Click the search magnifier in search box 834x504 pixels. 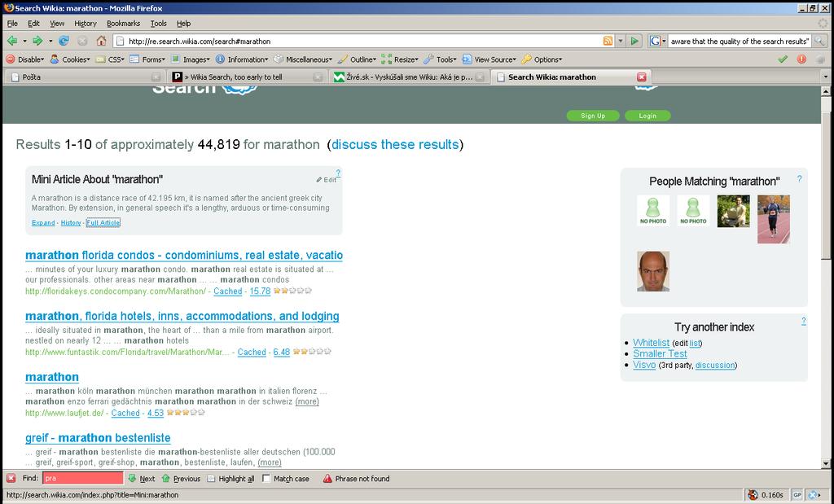pos(819,41)
